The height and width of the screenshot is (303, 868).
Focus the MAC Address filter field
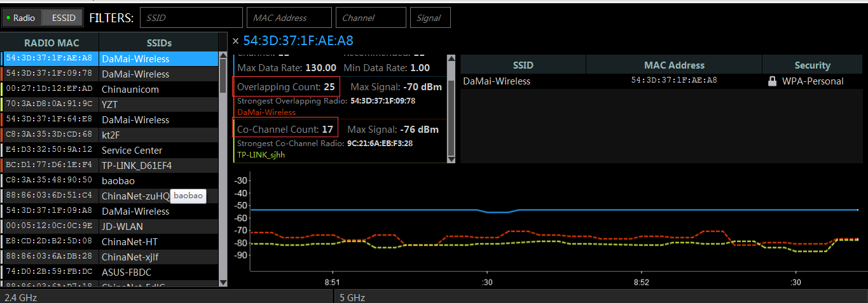[289, 18]
